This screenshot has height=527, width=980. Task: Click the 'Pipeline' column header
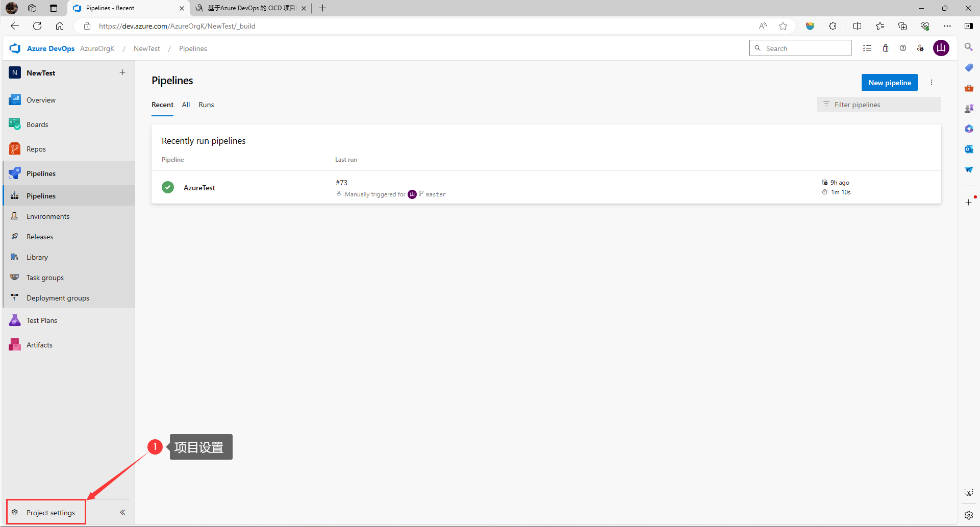point(172,160)
